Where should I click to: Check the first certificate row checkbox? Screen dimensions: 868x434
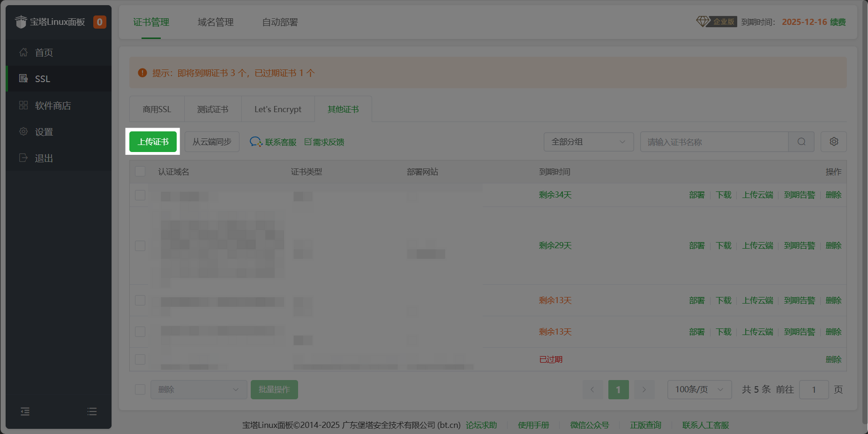140,195
